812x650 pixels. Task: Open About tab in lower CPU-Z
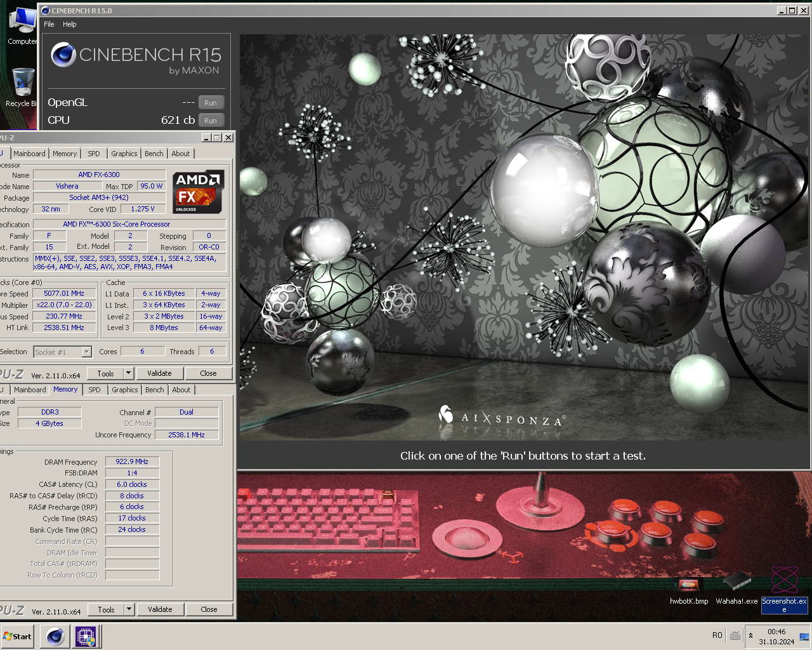click(181, 390)
